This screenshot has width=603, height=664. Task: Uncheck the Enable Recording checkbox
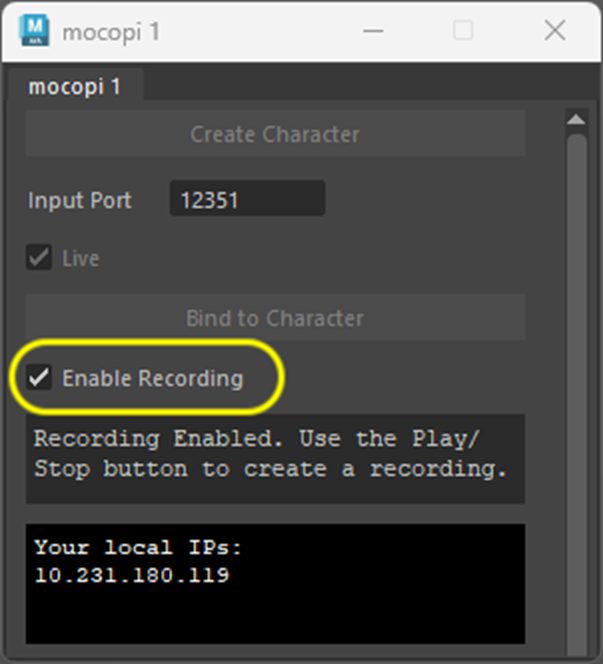click(x=40, y=378)
